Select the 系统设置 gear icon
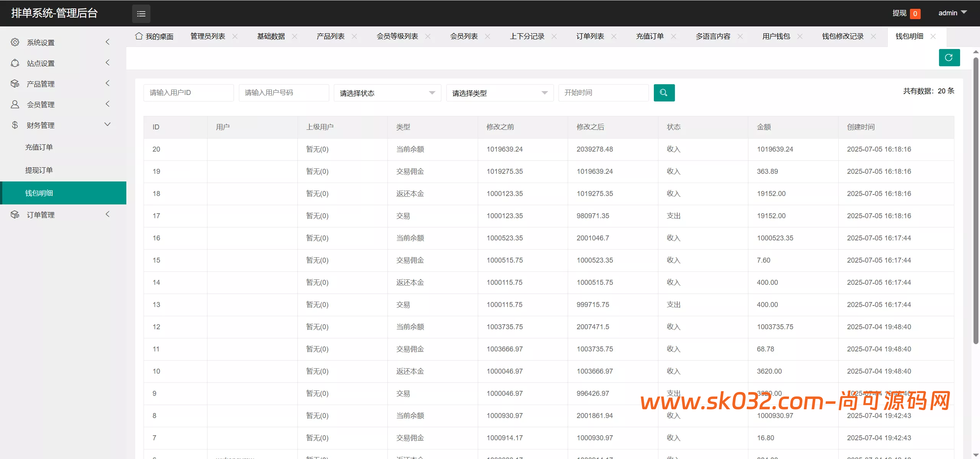 pyautogui.click(x=15, y=42)
